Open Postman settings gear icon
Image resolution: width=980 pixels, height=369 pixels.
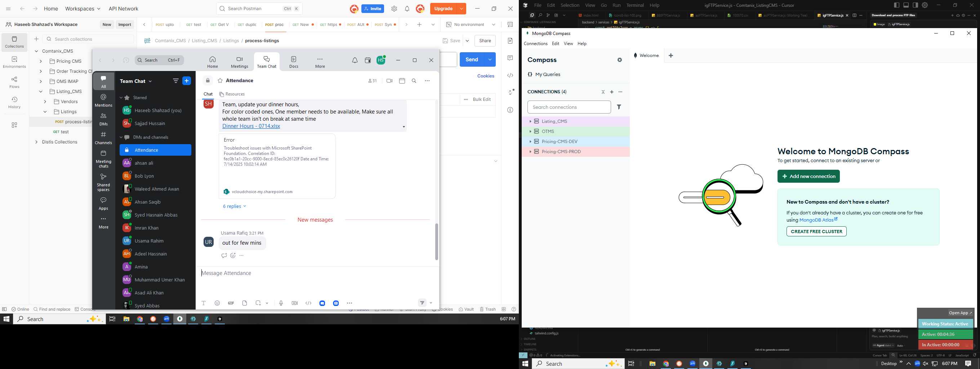(394, 9)
